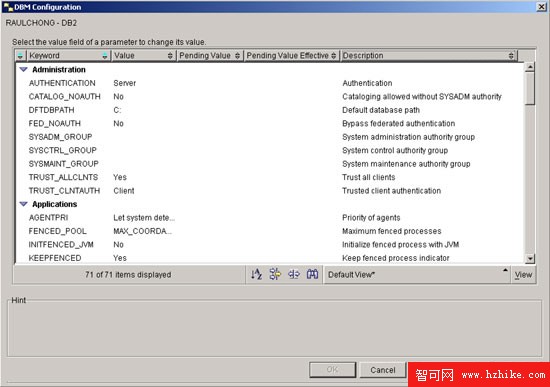550x387 pixels.
Task: Select the TRUST_ALLCLNTS value Yes
Action: point(120,177)
